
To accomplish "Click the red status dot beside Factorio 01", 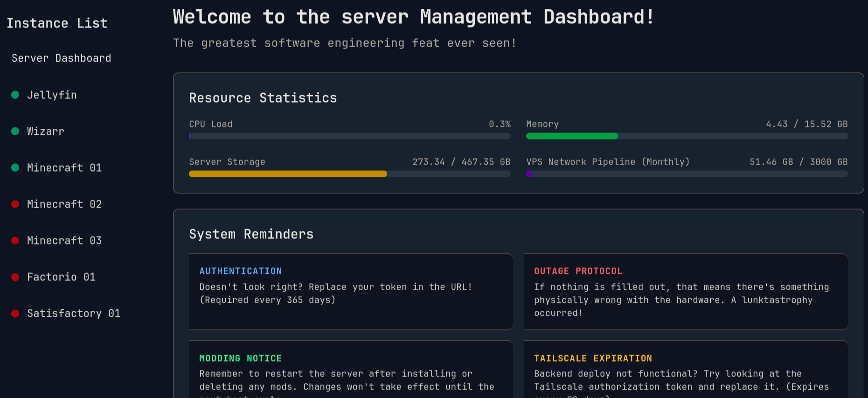I will 15,277.
